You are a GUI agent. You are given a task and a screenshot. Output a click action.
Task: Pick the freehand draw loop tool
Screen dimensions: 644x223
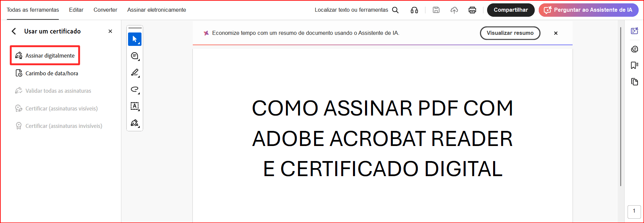coord(135,89)
